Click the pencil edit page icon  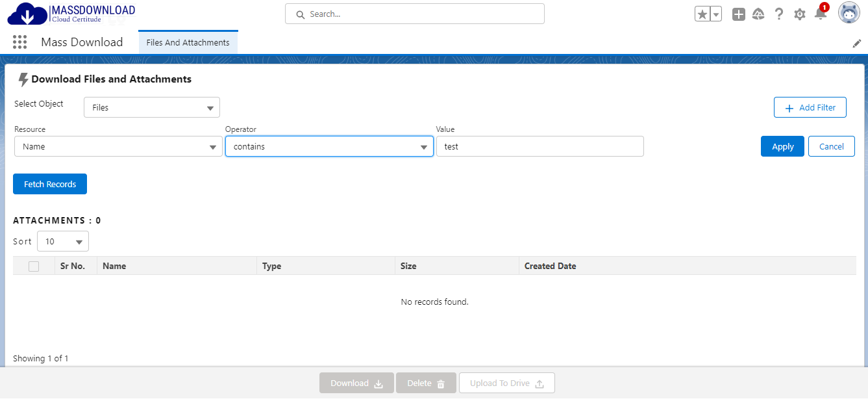pos(856,43)
